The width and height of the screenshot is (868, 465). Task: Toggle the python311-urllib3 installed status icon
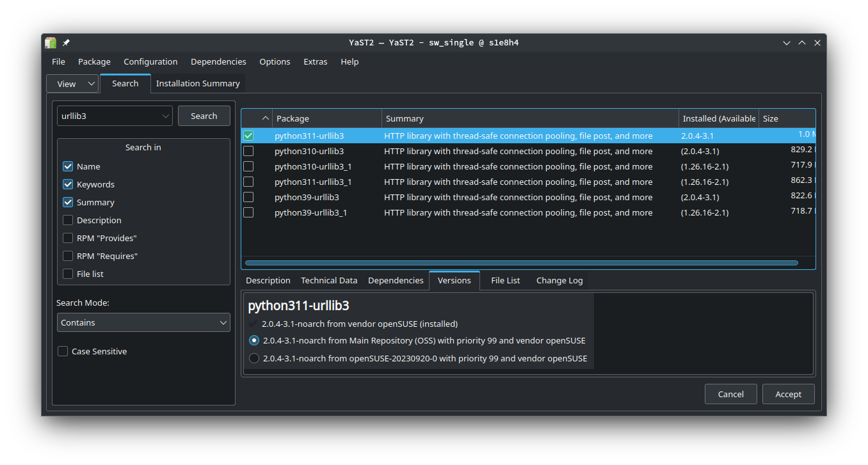248,136
